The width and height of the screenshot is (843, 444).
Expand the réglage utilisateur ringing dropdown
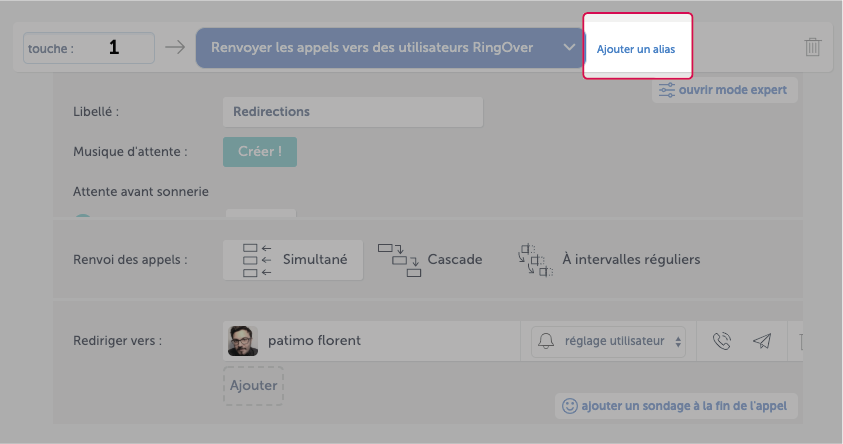[609, 341]
